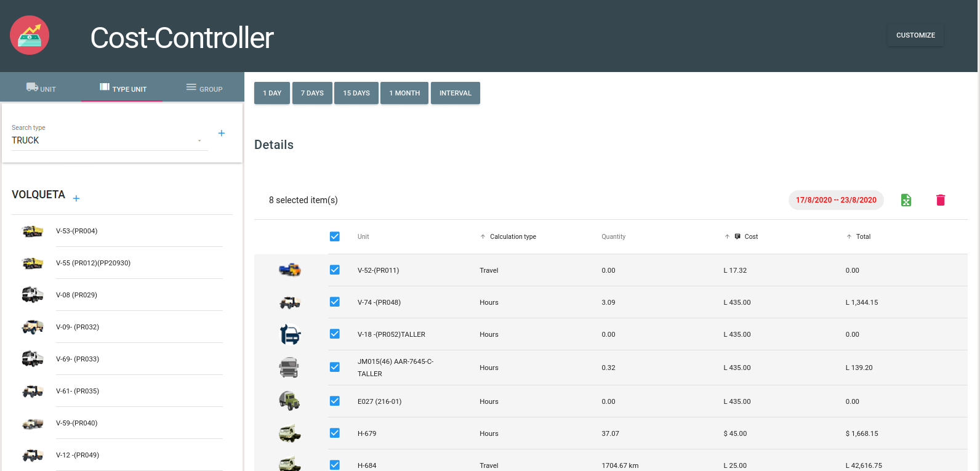
Task: Add unit to VOLQUETA group plus icon
Action: point(76,198)
